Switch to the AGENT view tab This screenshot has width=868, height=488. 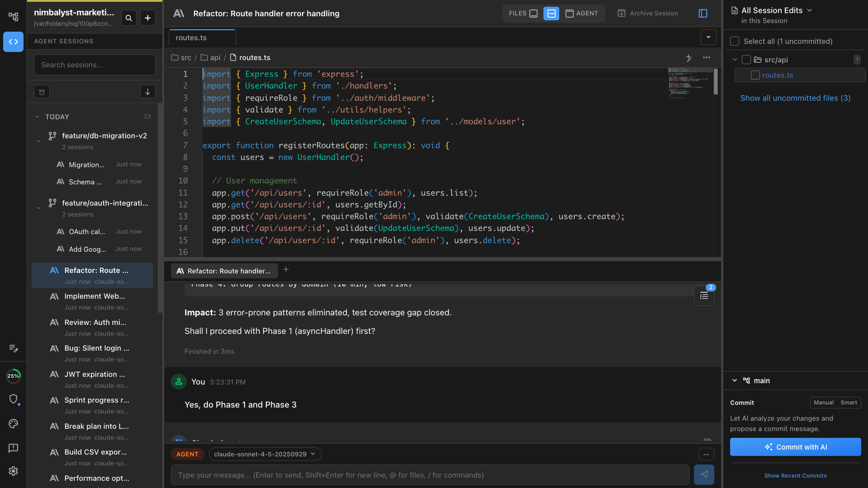[x=582, y=13]
